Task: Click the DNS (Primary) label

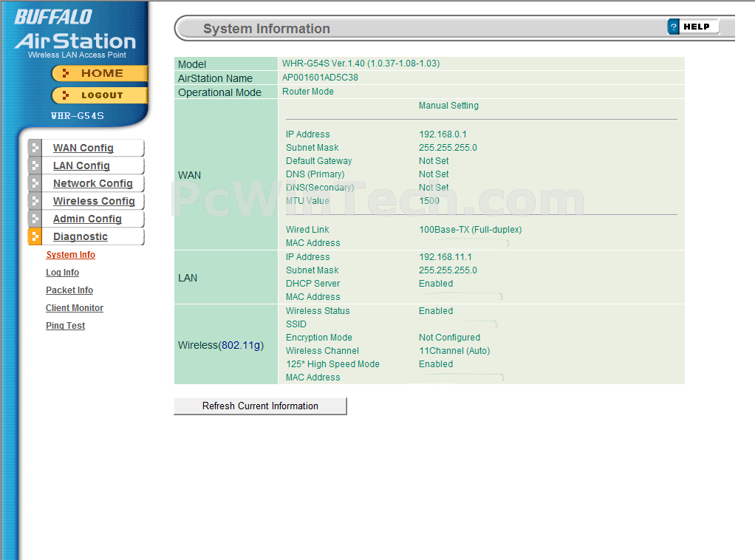Action: coord(315,174)
